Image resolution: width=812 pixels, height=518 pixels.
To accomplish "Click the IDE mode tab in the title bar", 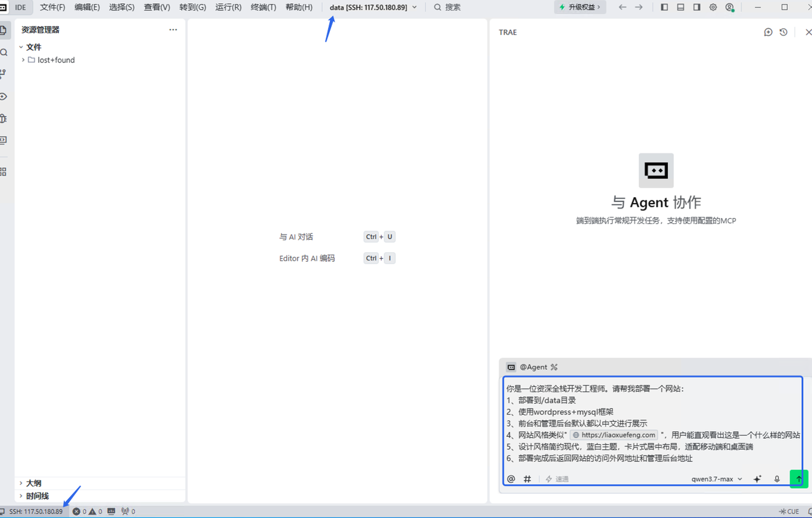I will click(21, 7).
